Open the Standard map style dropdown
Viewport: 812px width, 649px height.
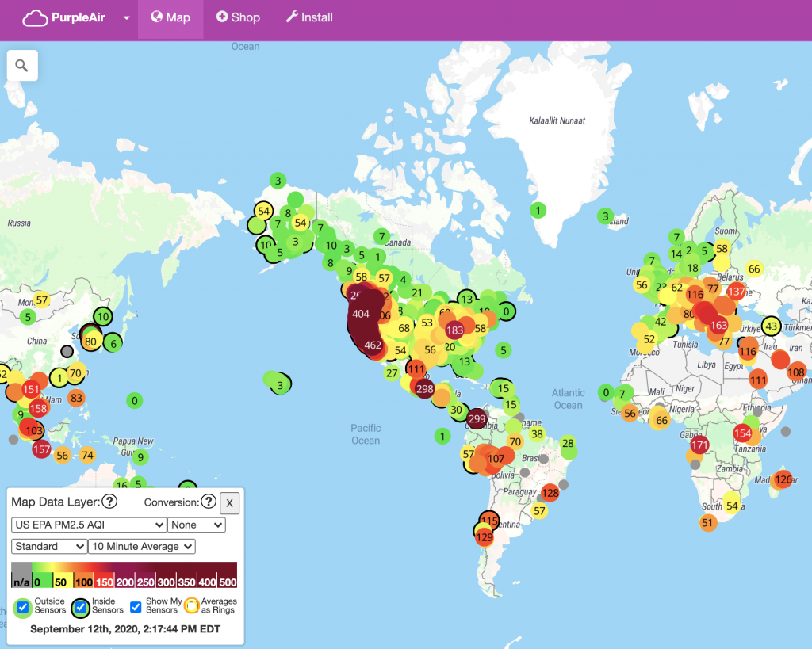click(49, 546)
